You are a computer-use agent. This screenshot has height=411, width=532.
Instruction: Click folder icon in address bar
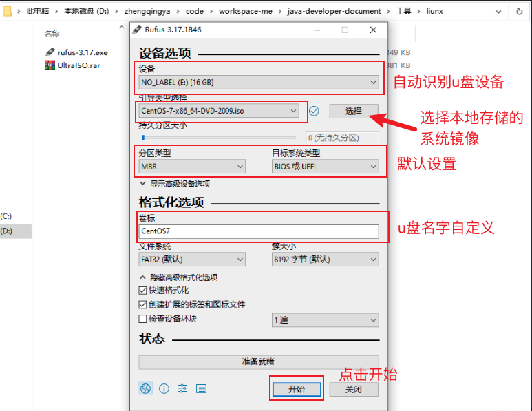[7, 12]
